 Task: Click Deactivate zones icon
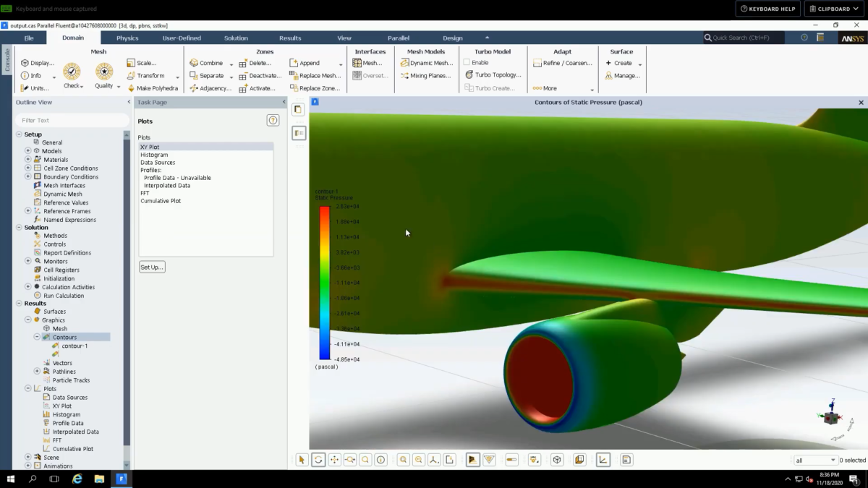click(244, 75)
